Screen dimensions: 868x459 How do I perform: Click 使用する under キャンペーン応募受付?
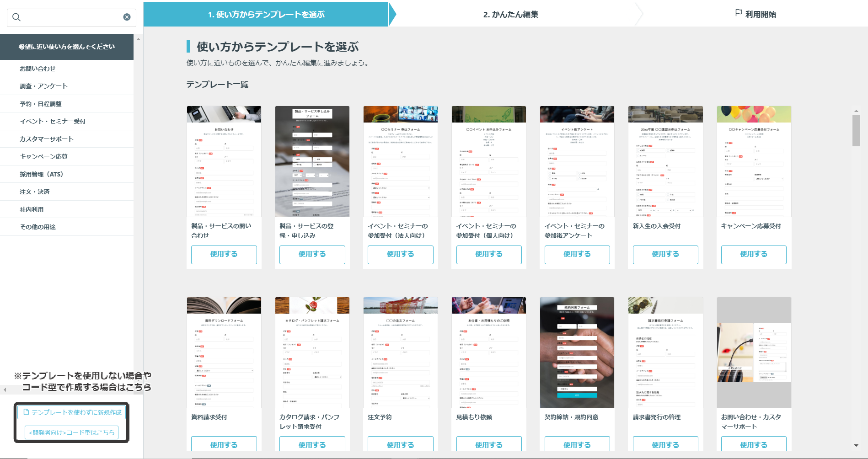753,254
